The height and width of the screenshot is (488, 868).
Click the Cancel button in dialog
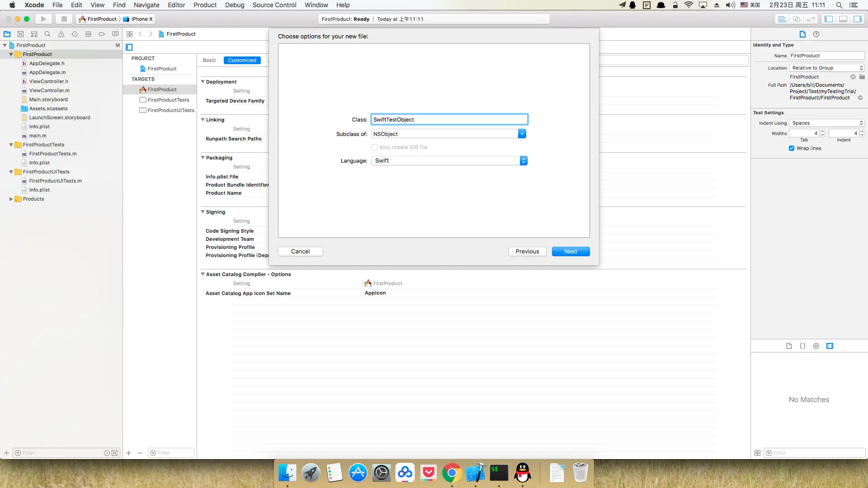tap(300, 252)
